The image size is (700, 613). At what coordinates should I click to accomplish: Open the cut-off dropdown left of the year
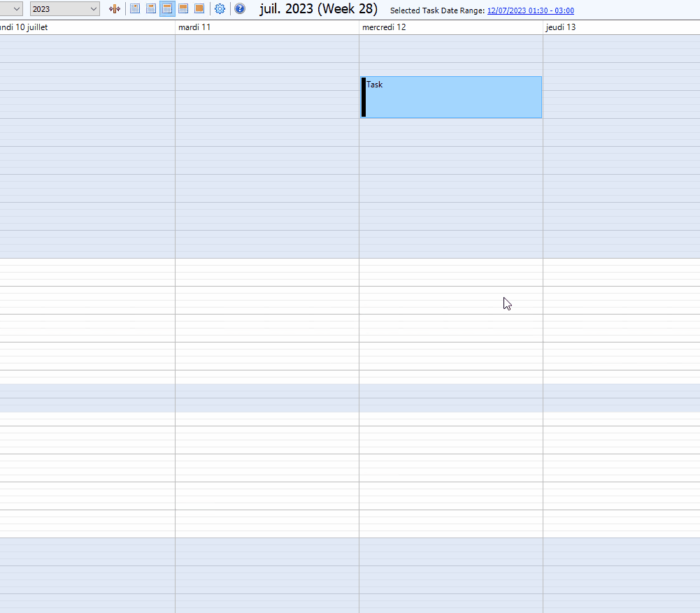11,9
